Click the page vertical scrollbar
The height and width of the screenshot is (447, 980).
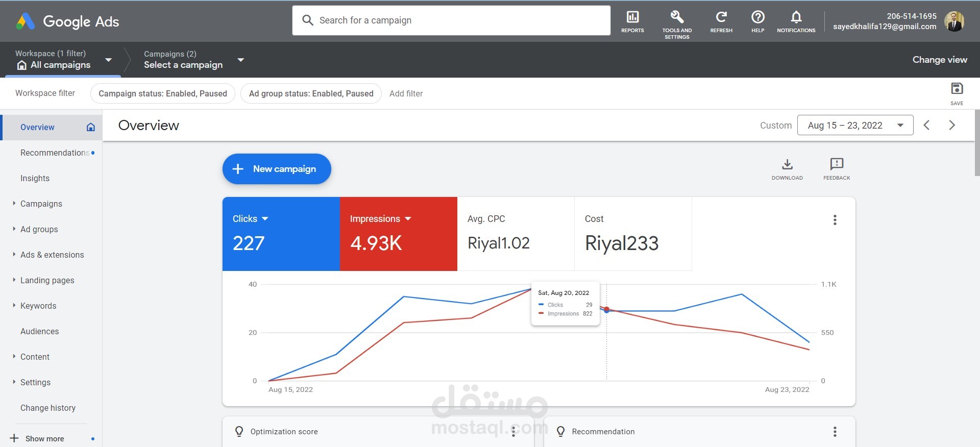[977, 143]
